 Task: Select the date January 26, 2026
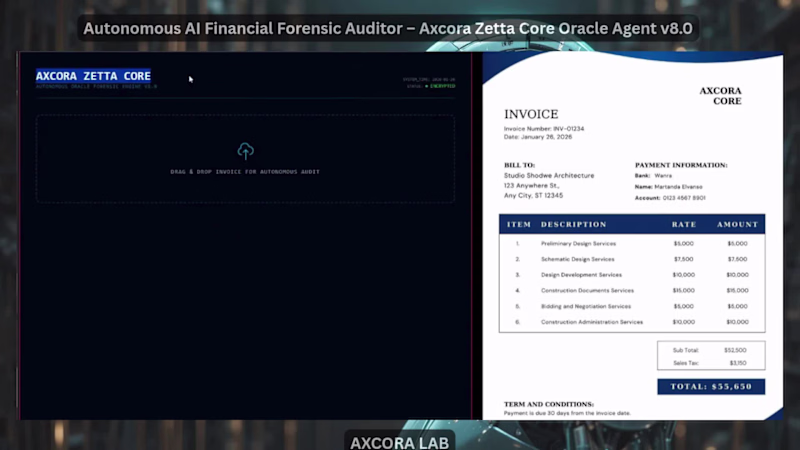pyautogui.click(x=546, y=137)
